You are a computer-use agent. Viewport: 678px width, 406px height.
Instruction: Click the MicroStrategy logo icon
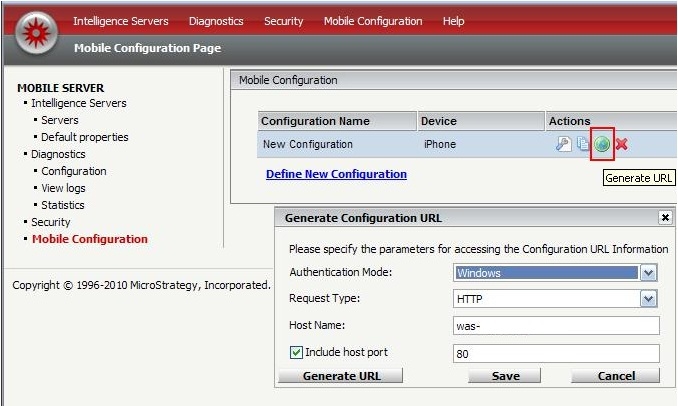32,32
